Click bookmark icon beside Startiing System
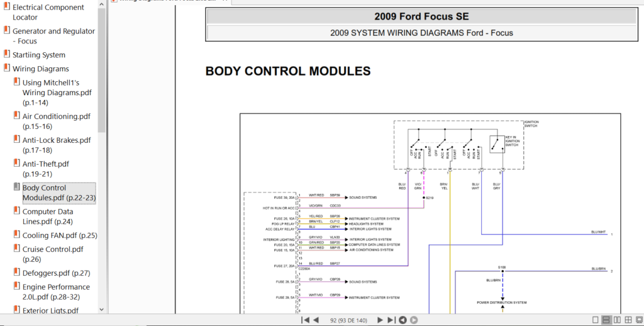The image size is (644, 326). [x=6, y=54]
